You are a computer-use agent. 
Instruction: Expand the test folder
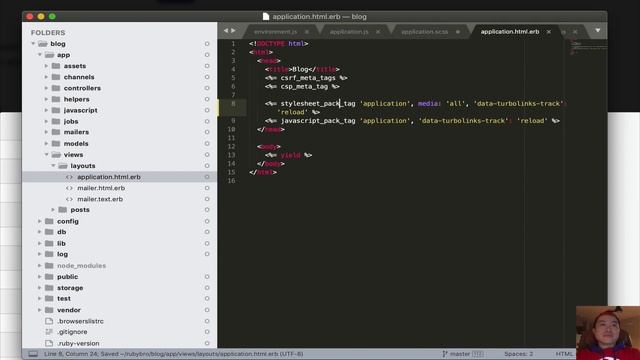40,298
